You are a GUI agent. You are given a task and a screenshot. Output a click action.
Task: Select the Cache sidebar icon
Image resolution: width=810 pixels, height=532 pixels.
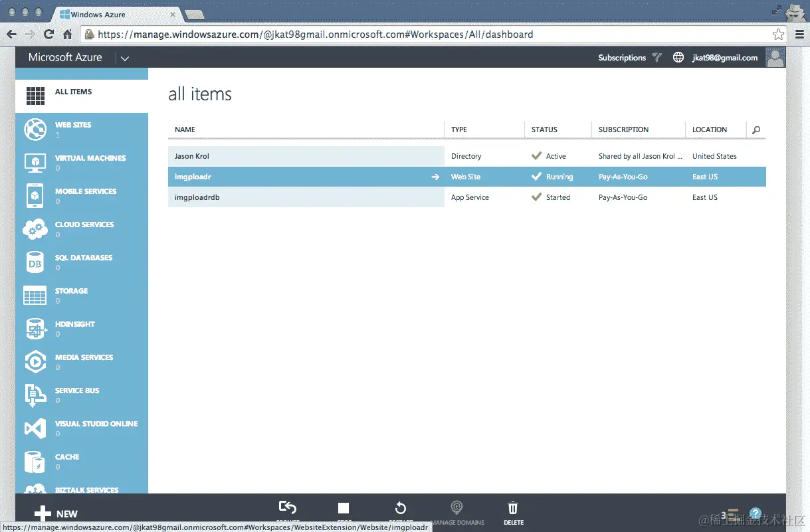click(35, 461)
